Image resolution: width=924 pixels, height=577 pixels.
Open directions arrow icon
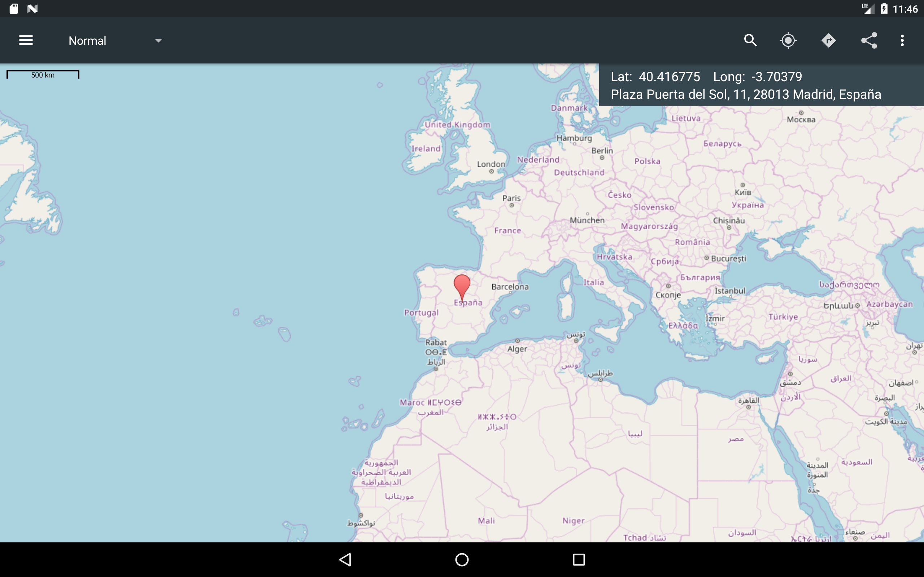(x=829, y=40)
